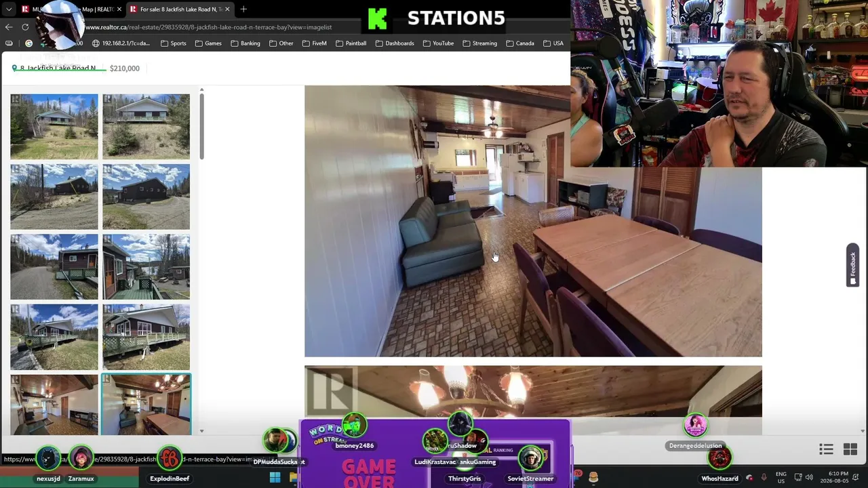Open the network tray icon
The width and height of the screenshot is (868, 488).
(798, 478)
